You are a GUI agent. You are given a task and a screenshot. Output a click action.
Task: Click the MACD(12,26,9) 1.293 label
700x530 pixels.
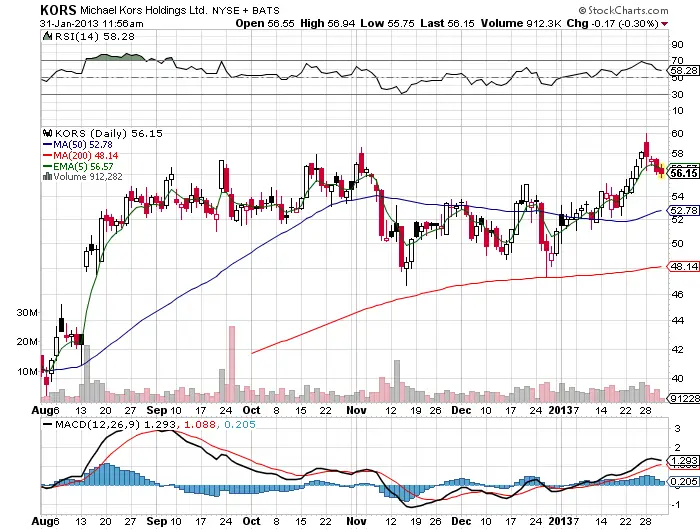[116, 424]
